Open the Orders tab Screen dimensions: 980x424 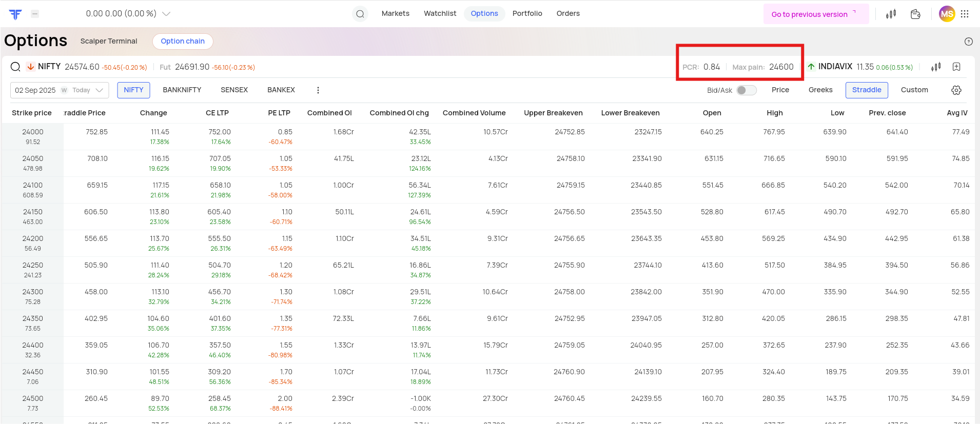click(x=568, y=13)
